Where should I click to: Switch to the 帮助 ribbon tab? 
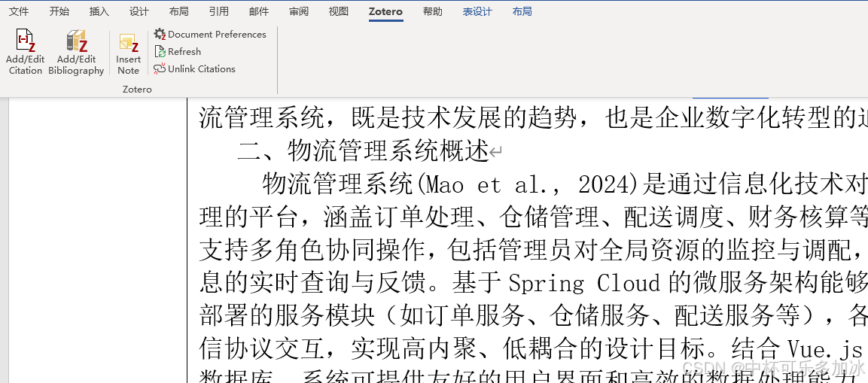click(432, 11)
